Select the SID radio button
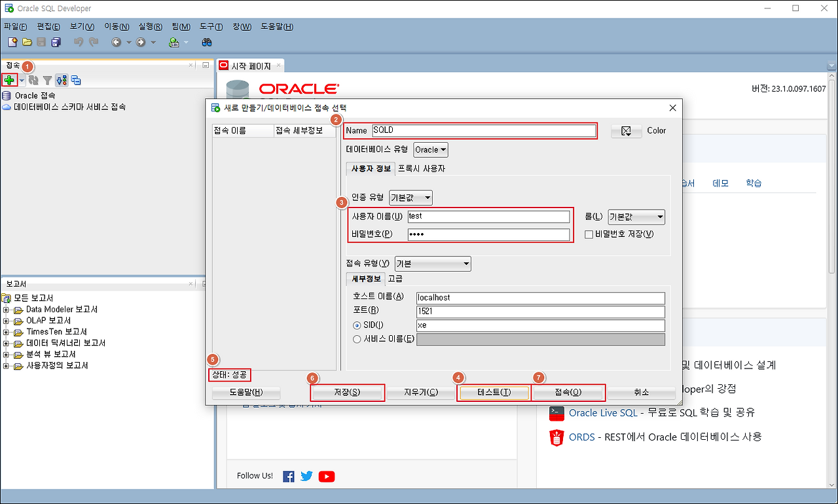 coord(355,325)
